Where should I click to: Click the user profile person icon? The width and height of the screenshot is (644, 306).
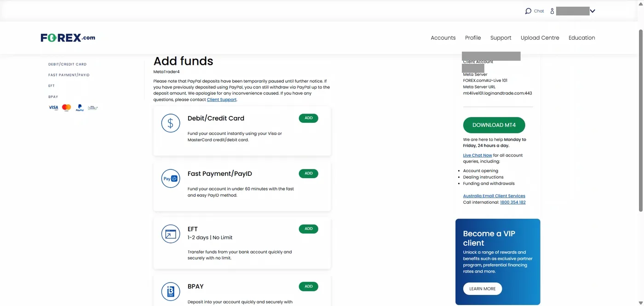tap(552, 11)
